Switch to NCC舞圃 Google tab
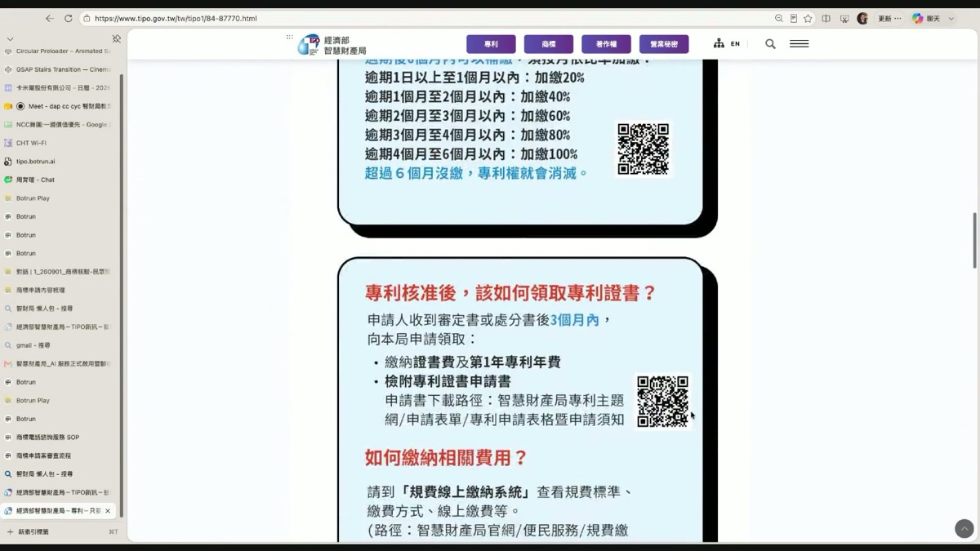Viewport: 980px width, 551px height. (x=59, y=124)
